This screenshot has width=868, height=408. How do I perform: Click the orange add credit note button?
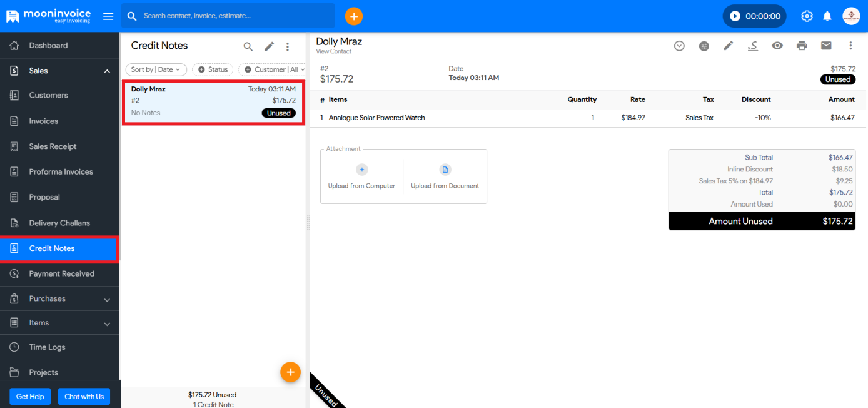(x=290, y=372)
